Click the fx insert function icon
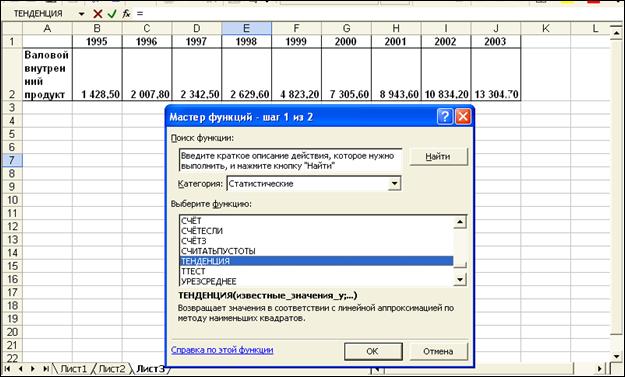Image resolution: width=625 pixels, height=377 pixels. 126,14
